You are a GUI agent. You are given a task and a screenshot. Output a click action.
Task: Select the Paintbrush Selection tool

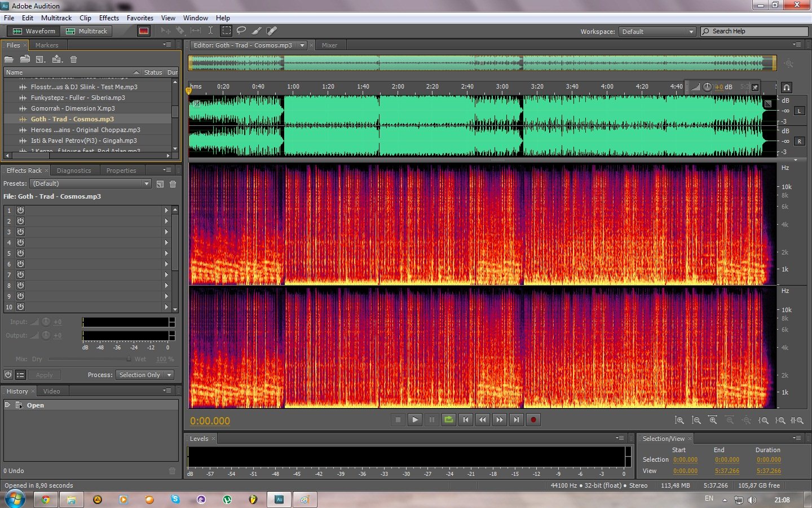257,30
